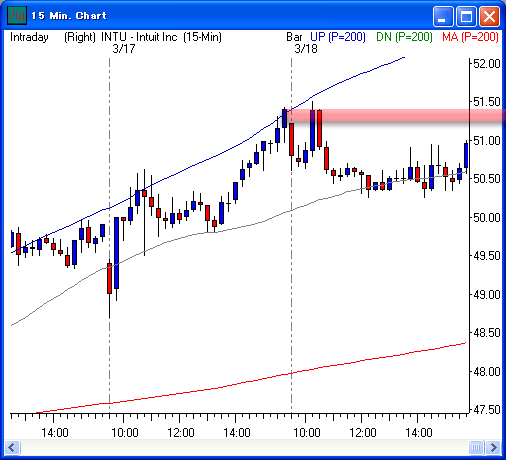Click the 3/18 date separator label
The image size is (506, 460).
306,49
